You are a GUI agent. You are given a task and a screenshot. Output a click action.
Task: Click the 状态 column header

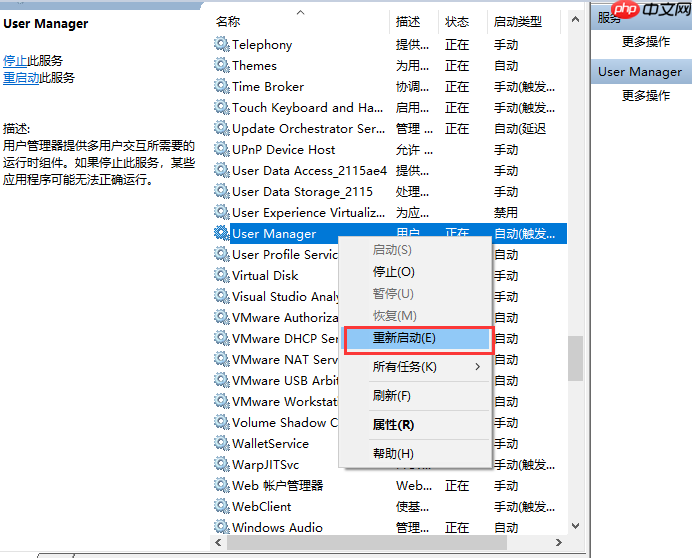(x=457, y=21)
